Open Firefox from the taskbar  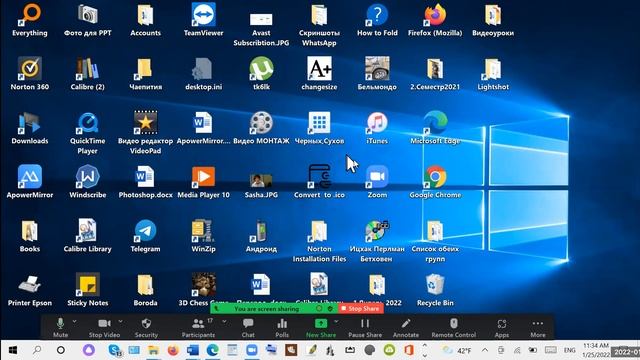click(173, 350)
